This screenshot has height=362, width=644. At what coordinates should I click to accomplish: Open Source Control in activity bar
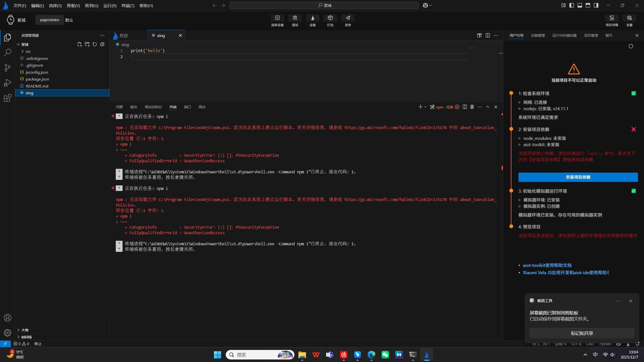point(8,67)
